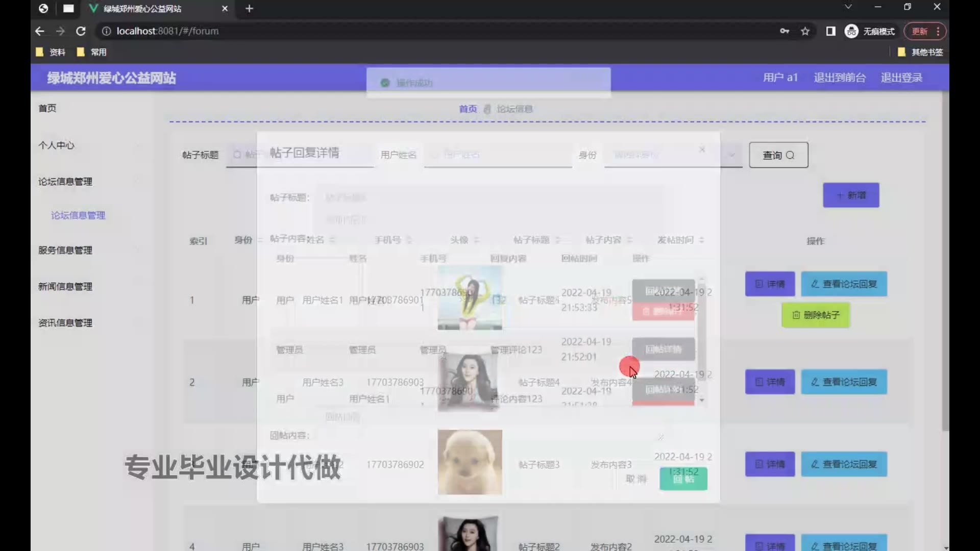Open 首页 in the sidebar
The width and height of the screenshot is (980, 551).
tap(47, 108)
